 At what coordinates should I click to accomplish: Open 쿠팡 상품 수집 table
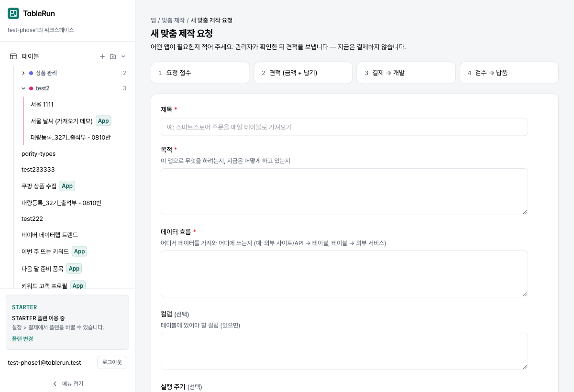(39, 186)
